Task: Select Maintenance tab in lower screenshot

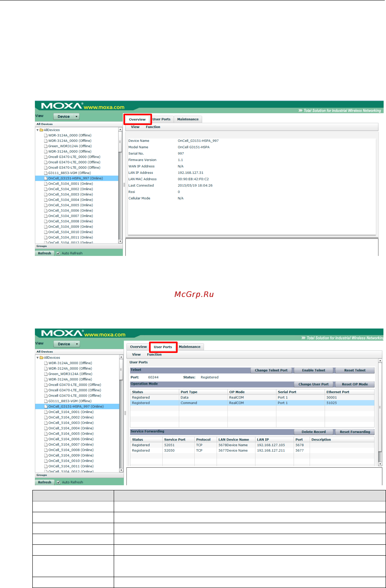Action: [190, 347]
